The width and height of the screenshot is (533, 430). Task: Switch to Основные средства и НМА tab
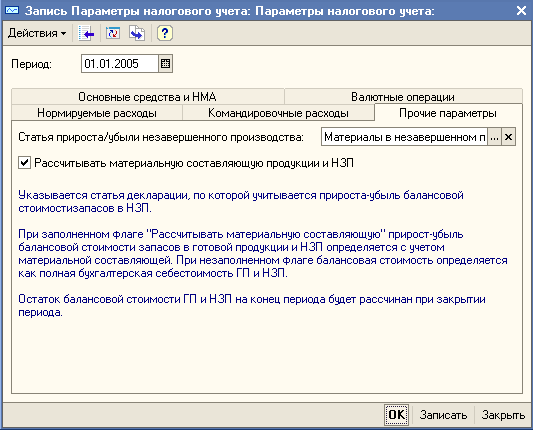click(148, 97)
